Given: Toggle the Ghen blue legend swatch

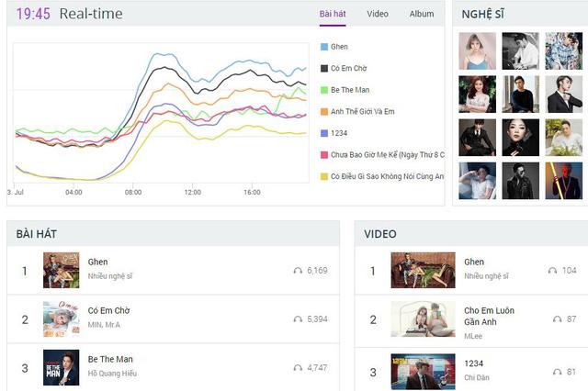Looking at the screenshot, I should (x=323, y=47).
